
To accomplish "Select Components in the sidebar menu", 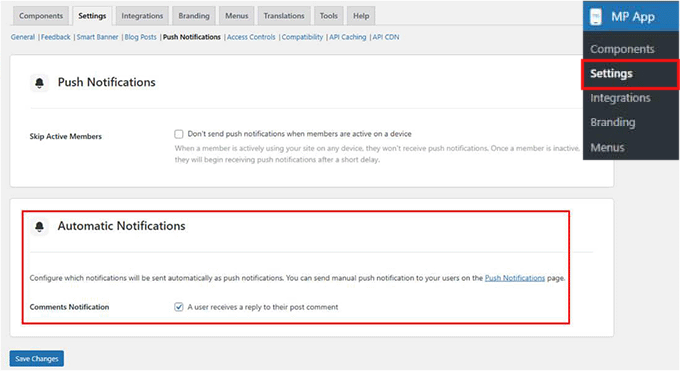I will [622, 49].
